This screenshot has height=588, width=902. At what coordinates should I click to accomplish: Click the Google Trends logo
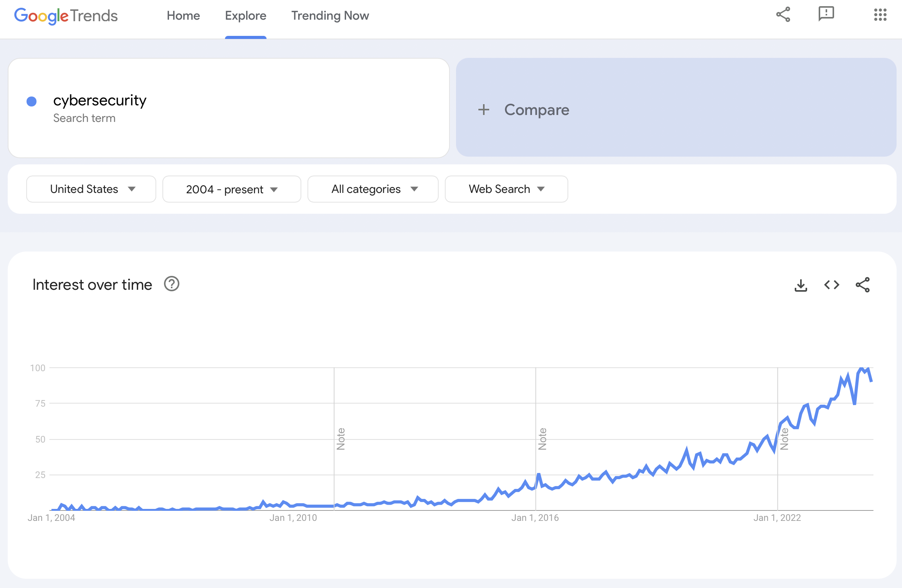click(66, 16)
